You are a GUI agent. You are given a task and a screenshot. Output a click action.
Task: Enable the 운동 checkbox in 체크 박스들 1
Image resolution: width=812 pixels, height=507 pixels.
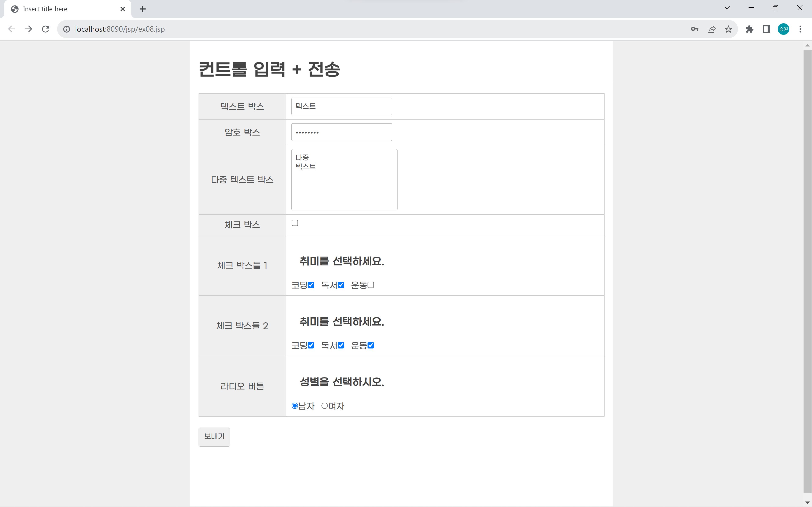coord(371,285)
